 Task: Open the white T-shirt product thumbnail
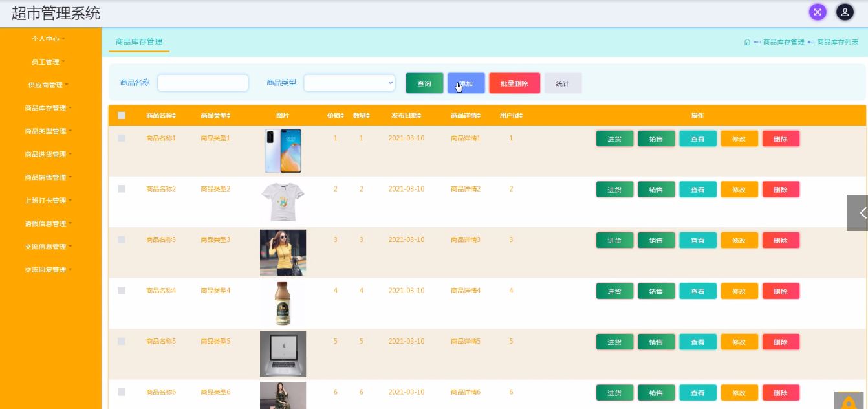(283, 202)
